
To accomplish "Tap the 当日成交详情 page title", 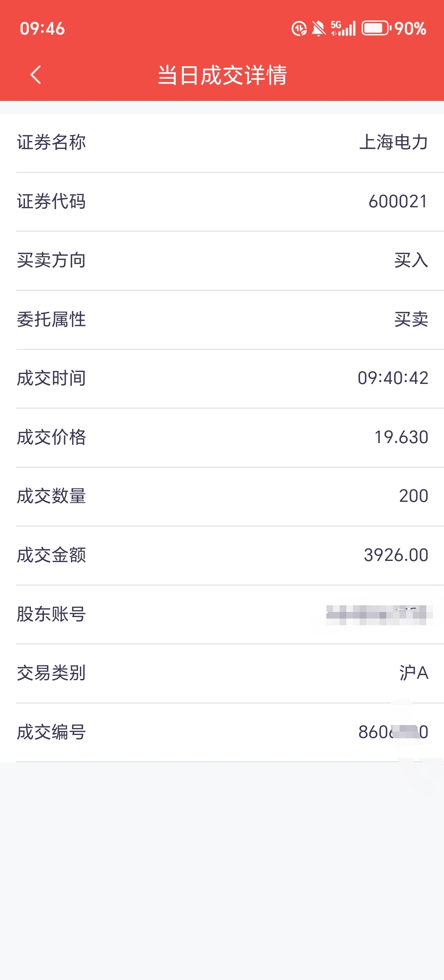I will [222, 75].
